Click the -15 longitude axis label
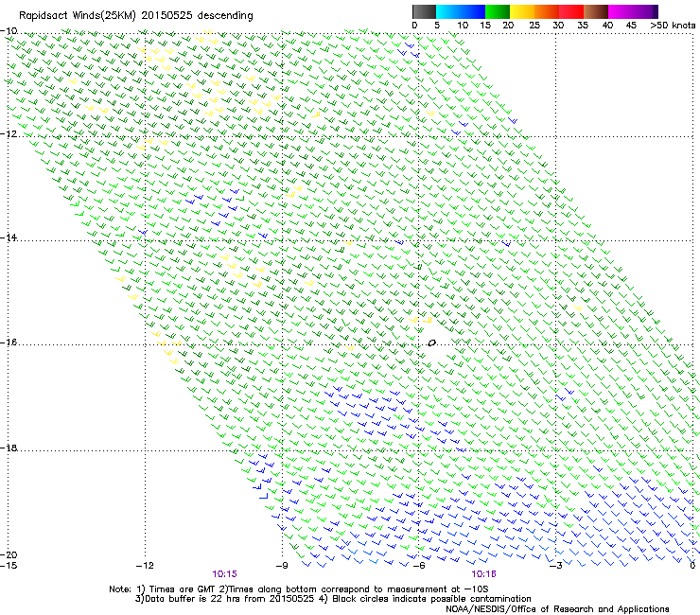 (x=9, y=566)
